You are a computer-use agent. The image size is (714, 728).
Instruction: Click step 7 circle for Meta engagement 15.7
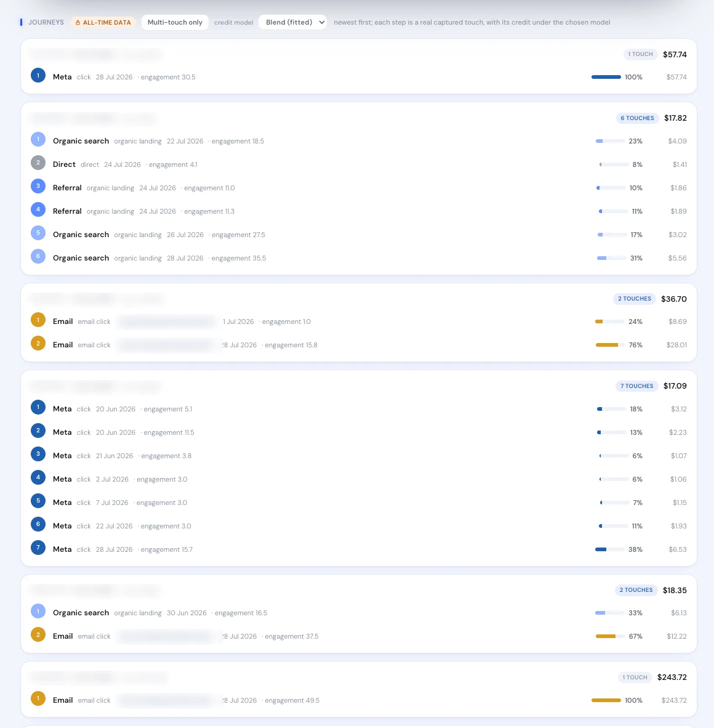point(38,548)
